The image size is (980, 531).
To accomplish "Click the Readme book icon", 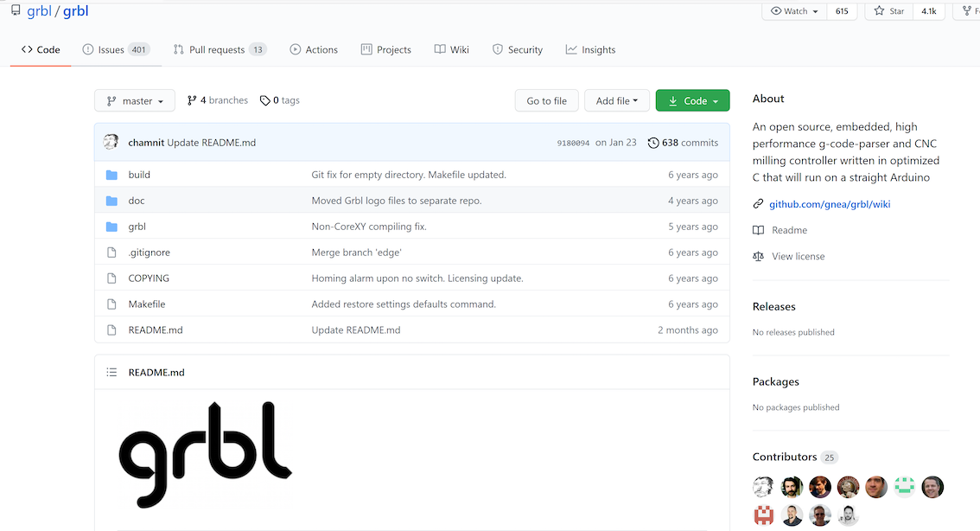I will (758, 230).
